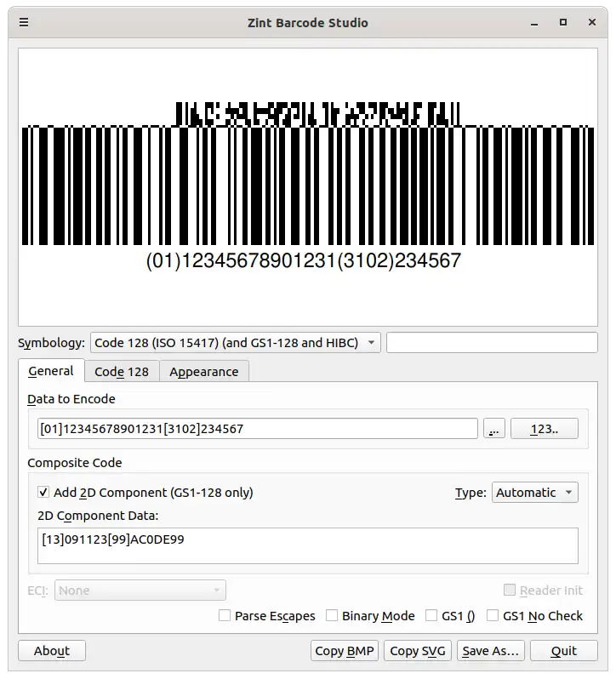Viewport: 616px width, 679px height.
Task: Open the Symbology dropdown list
Action: click(235, 343)
